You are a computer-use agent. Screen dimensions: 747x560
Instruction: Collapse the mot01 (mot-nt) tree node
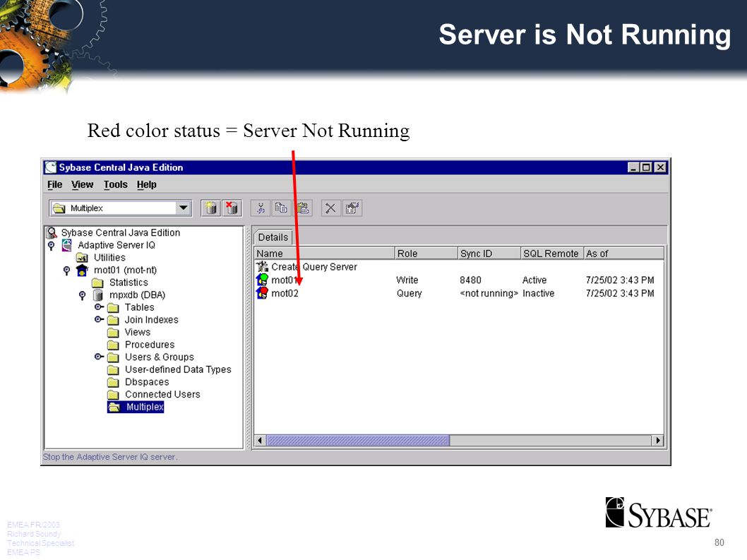click(66, 270)
